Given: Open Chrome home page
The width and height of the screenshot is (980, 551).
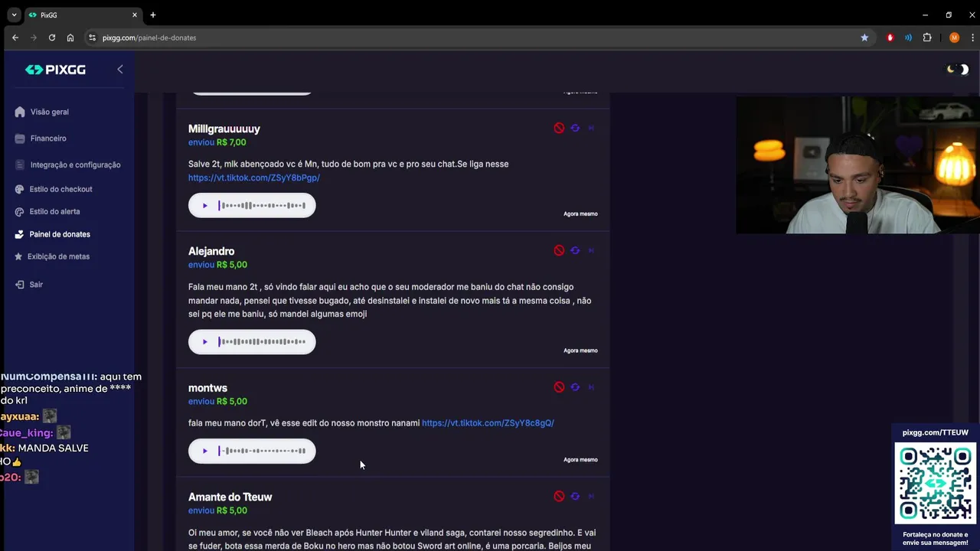Looking at the screenshot, I should point(70,37).
